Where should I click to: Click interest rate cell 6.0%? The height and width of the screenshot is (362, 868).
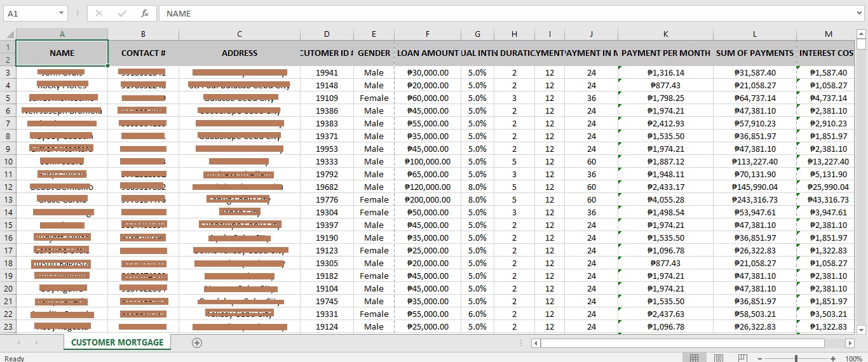coord(477,314)
